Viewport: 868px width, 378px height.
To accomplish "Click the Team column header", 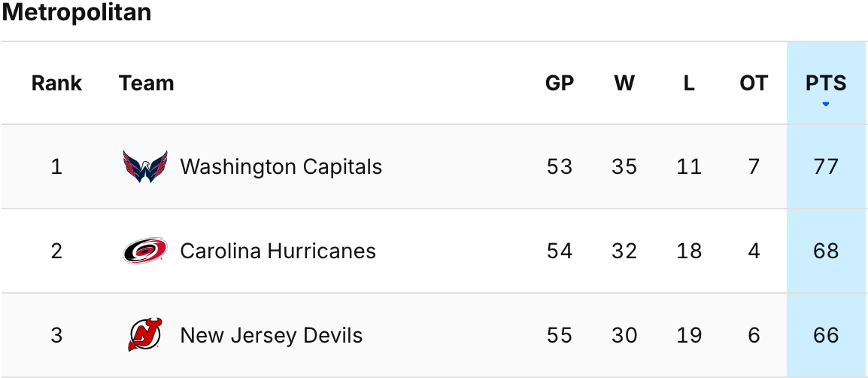I will tap(147, 83).
